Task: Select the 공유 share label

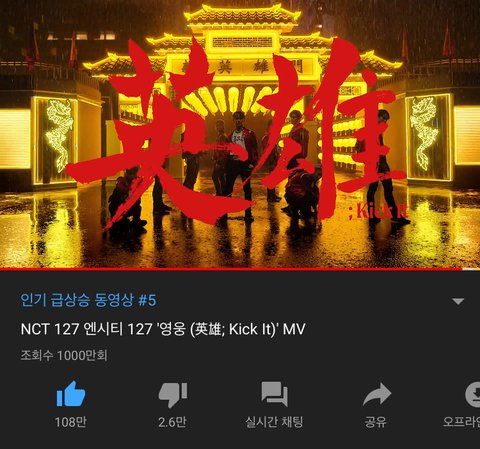Action: 376,422
